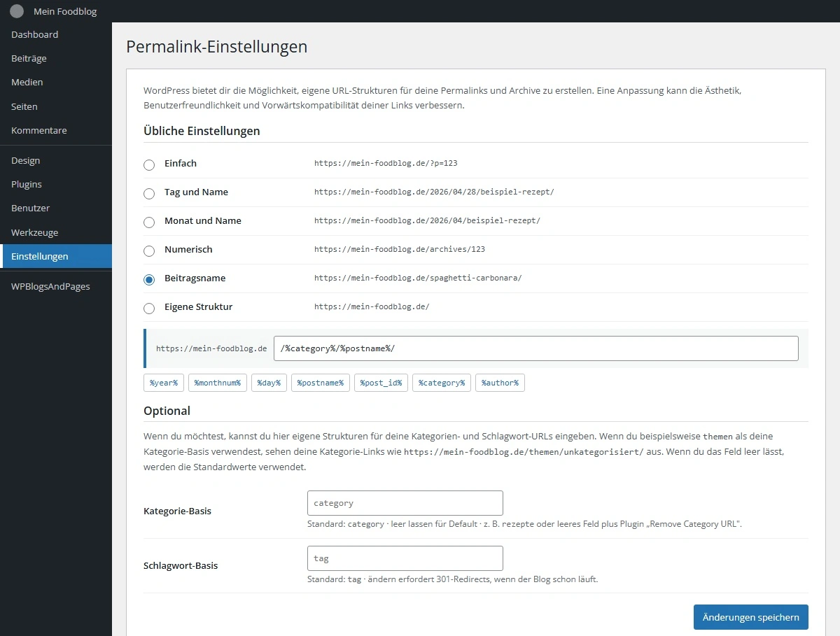
Task: Click the site avatar circle icon
Action: 17,11
